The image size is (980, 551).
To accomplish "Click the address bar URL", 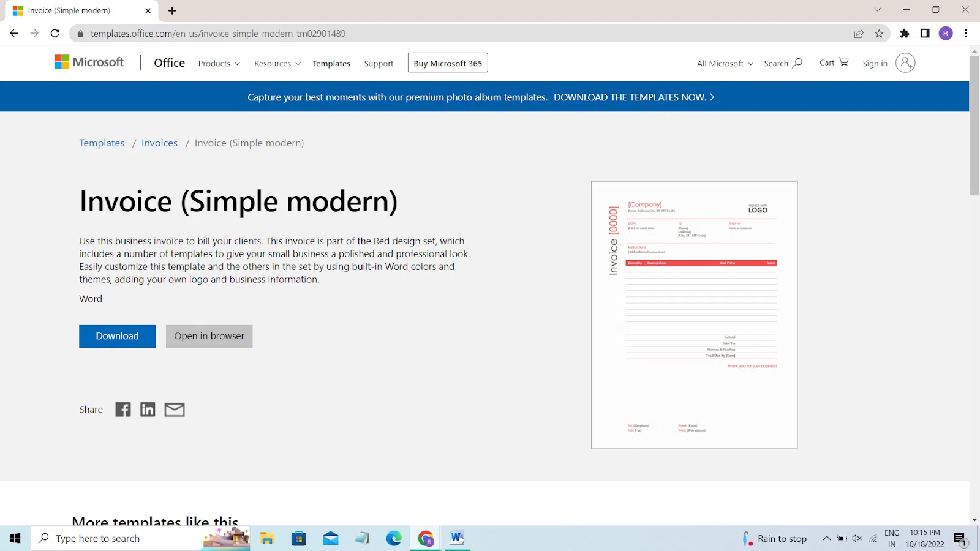I will pyautogui.click(x=218, y=34).
